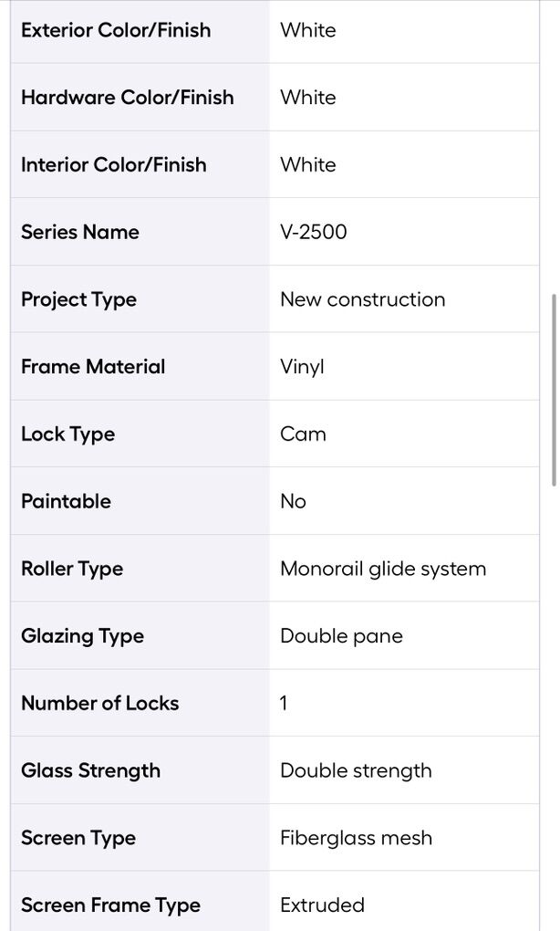Click the New construction value
Viewport: 560px width, 931px height.
[363, 299]
